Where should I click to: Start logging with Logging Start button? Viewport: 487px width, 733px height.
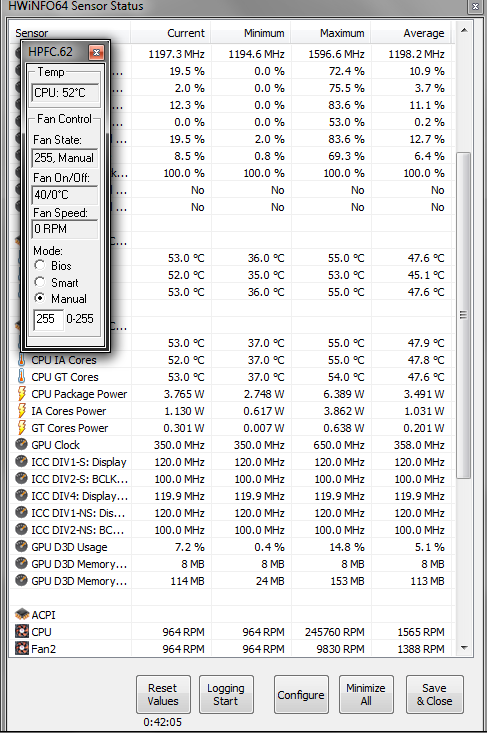coord(226,694)
